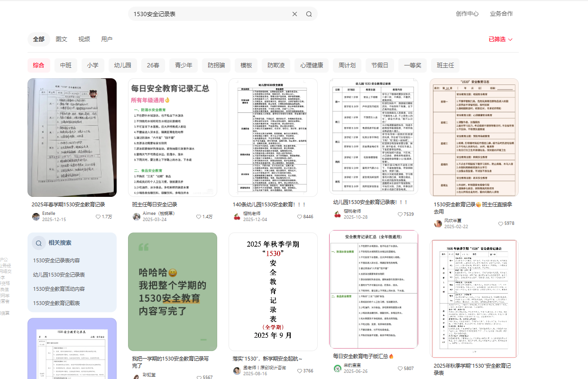Open title 幼儿园1530安全教育记录表！！！
Viewport: 588px width, 379px height.
[x=371, y=202]
